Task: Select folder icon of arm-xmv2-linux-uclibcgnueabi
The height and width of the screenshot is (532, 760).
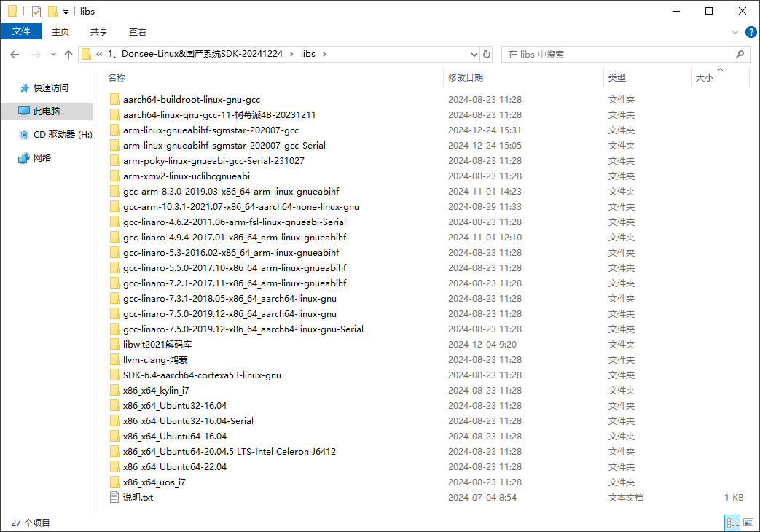Action: click(114, 176)
